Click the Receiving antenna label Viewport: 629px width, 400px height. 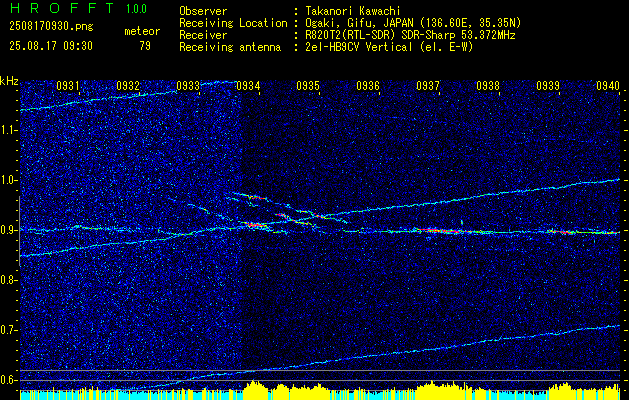point(230,47)
